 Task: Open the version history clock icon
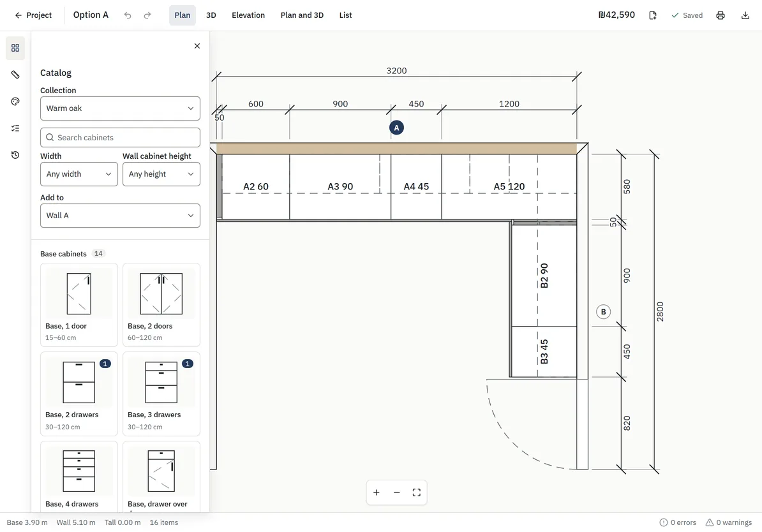click(15, 155)
